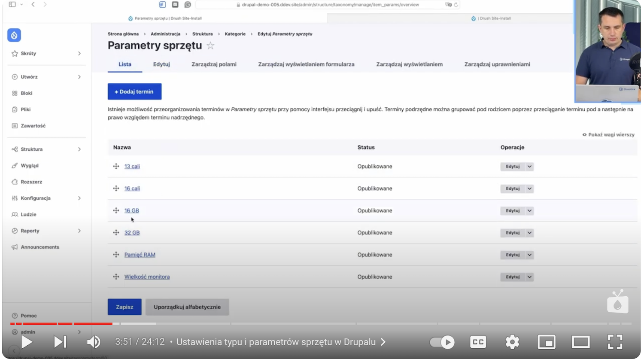This screenshot has height=359, width=644.
Task: Click drag handle for 16 GB row
Action: [116, 210]
